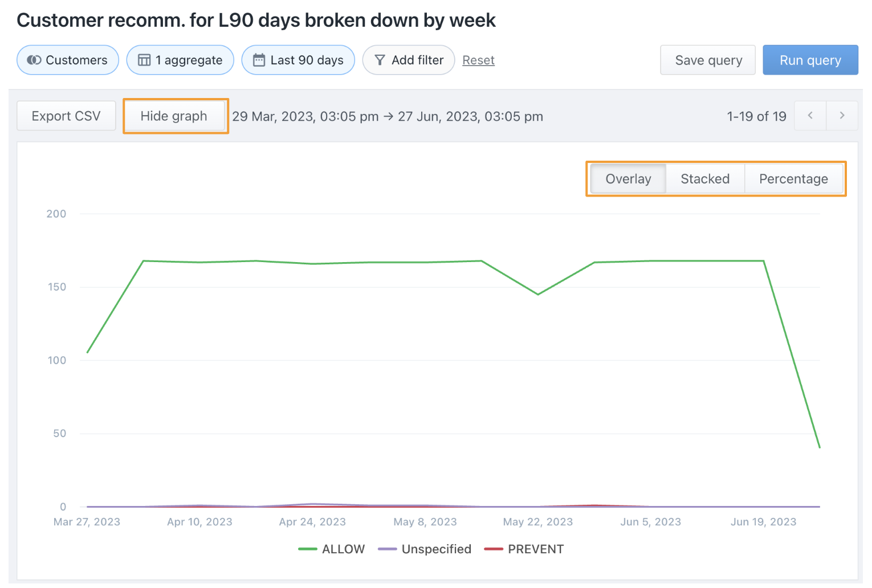Select the Overlay graph mode
Image resolution: width=872 pixels, height=588 pixels.
tap(628, 179)
